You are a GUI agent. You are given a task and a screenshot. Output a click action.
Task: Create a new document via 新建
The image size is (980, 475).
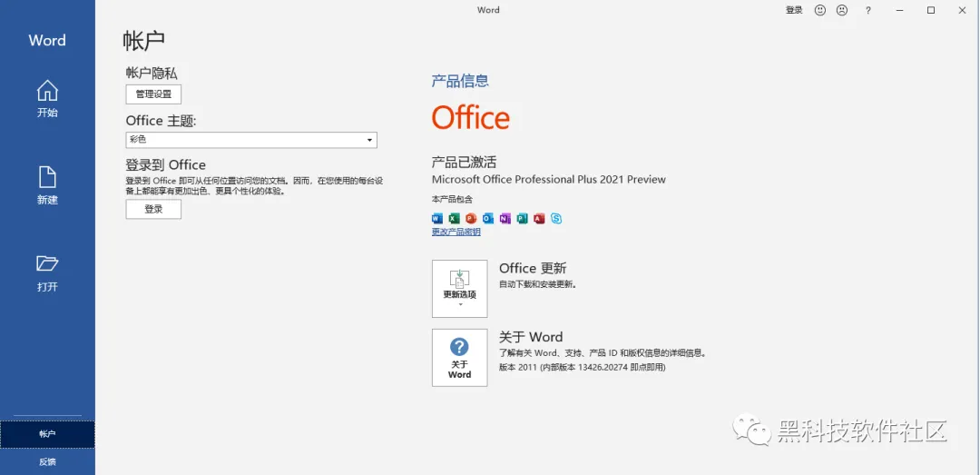(x=47, y=186)
